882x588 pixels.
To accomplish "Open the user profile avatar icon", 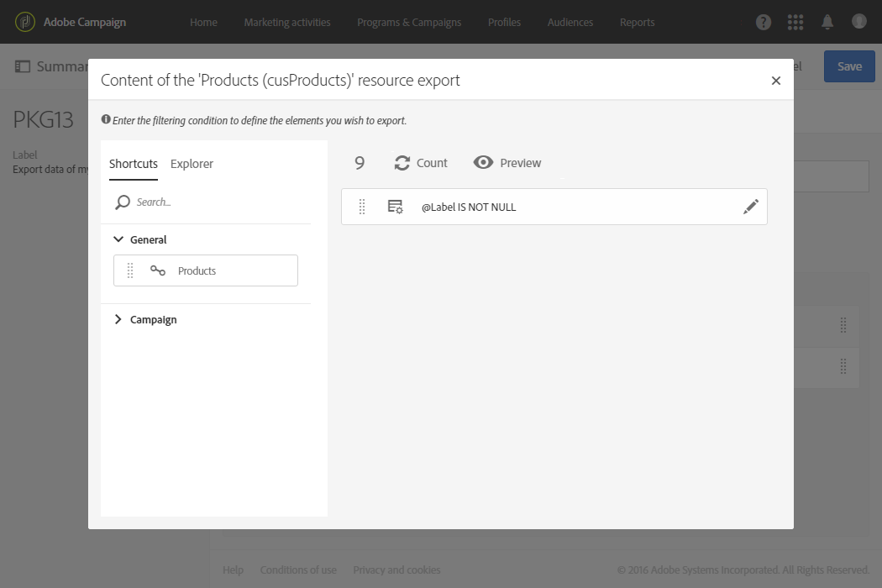I will click(858, 21).
